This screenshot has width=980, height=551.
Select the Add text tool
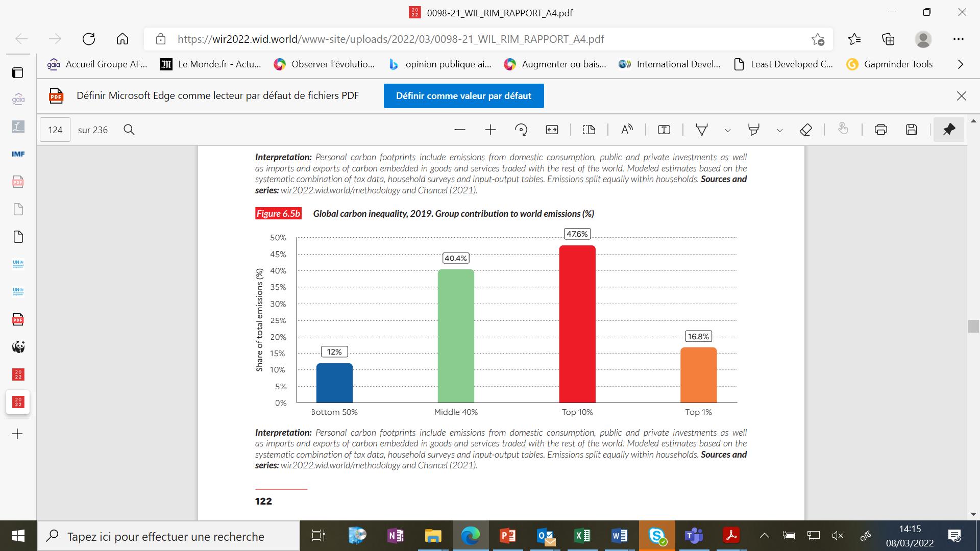664,130
